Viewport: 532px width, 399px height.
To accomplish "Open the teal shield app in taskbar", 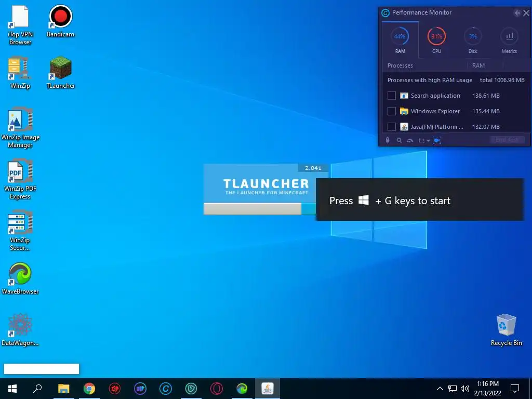I will (191, 389).
